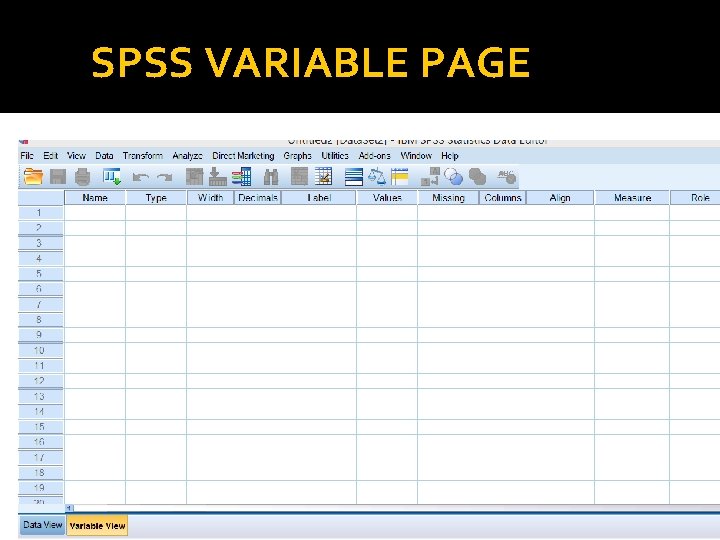Click the Use Variable Sets circles icon
This screenshot has height=540, width=720.
[x=454, y=177]
